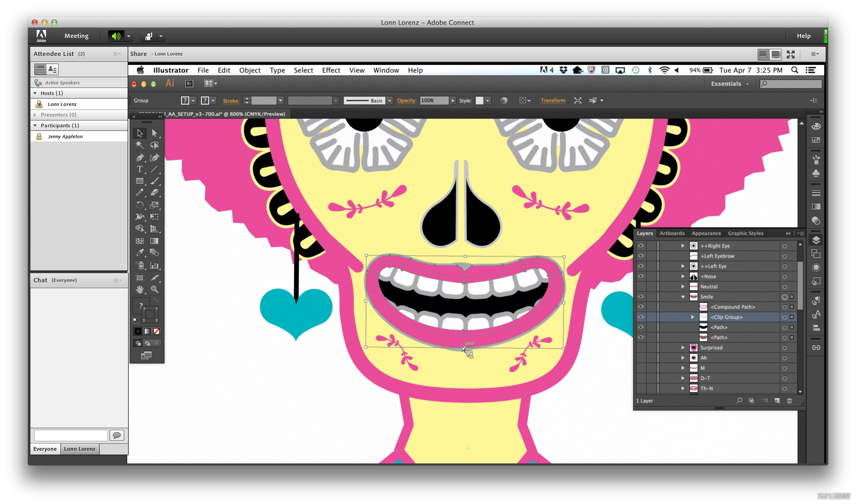Hide the Smile layer

[641, 296]
